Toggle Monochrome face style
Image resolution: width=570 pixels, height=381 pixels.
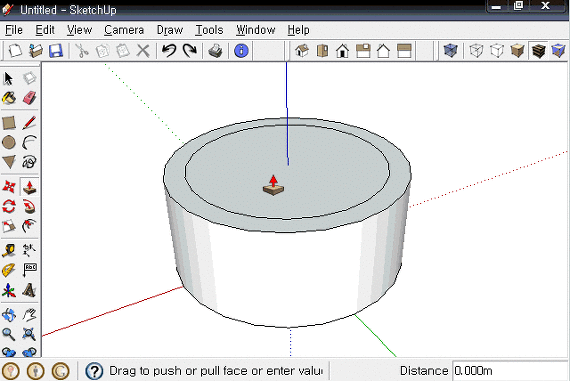click(558, 51)
